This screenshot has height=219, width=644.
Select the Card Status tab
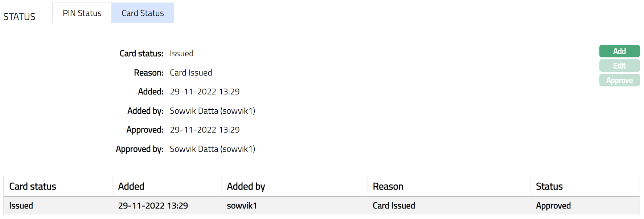pyautogui.click(x=143, y=13)
